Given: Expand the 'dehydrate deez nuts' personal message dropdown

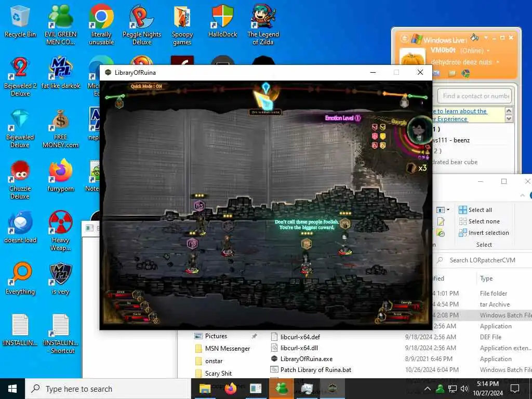Looking at the screenshot, I should [x=498, y=62].
